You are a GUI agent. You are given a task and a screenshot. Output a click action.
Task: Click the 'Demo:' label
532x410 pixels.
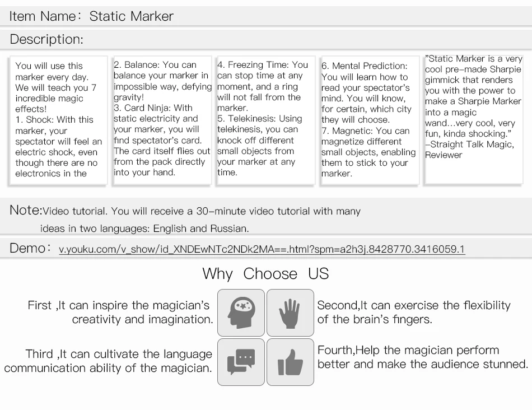coord(30,248)
